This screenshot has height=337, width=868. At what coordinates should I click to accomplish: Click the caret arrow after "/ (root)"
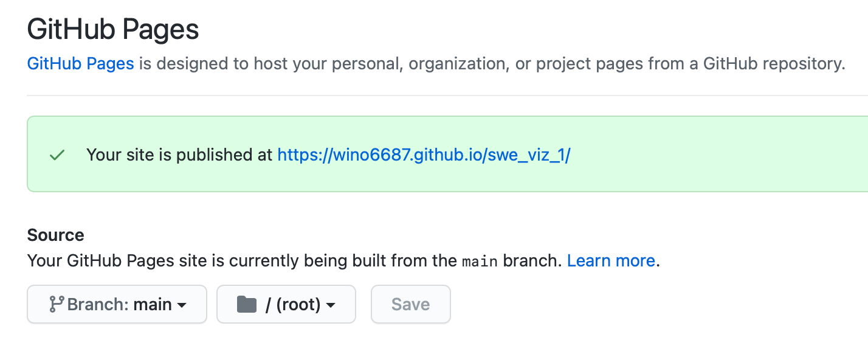(331, 305)
